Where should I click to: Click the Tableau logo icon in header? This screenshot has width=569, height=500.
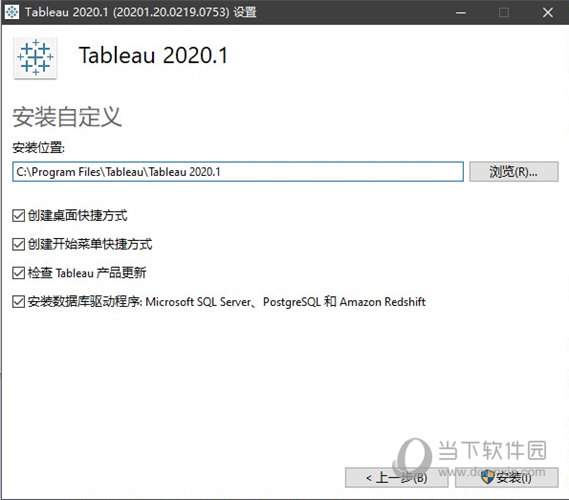[35, 58]
